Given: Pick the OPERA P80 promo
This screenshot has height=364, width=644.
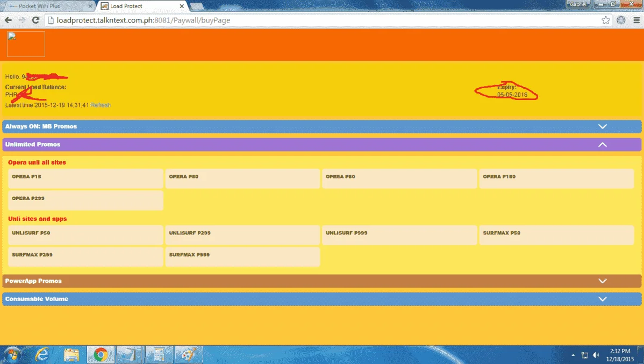Looking at the screenshot, I should [x=399, y=179].
